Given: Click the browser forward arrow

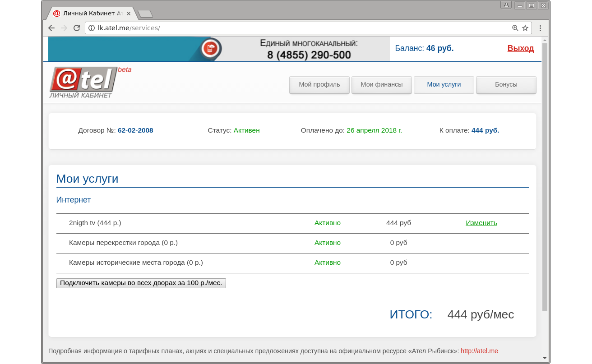Looking at the screenshot, I should pyautogui.click(x=64, y=28).
